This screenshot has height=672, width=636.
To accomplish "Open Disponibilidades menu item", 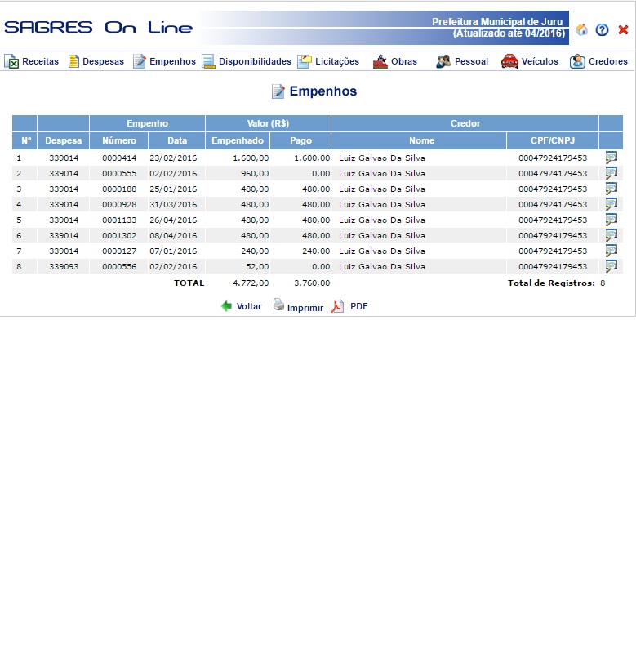I will point(247,61).
